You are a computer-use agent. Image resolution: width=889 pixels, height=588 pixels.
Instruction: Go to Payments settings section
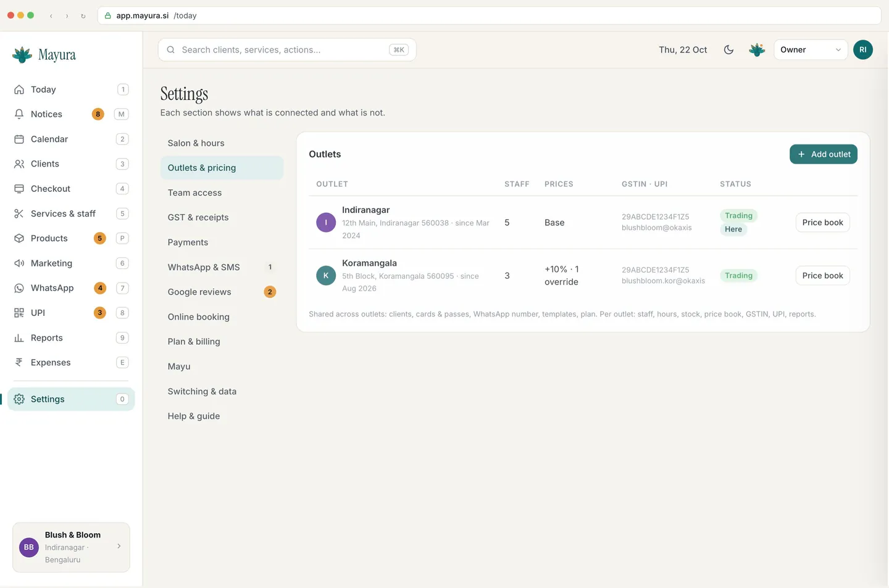point(222,242)
